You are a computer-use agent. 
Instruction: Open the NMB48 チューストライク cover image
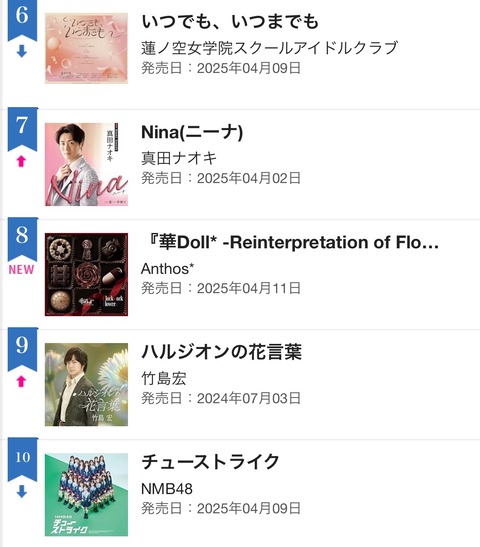(x=86, y=495)
